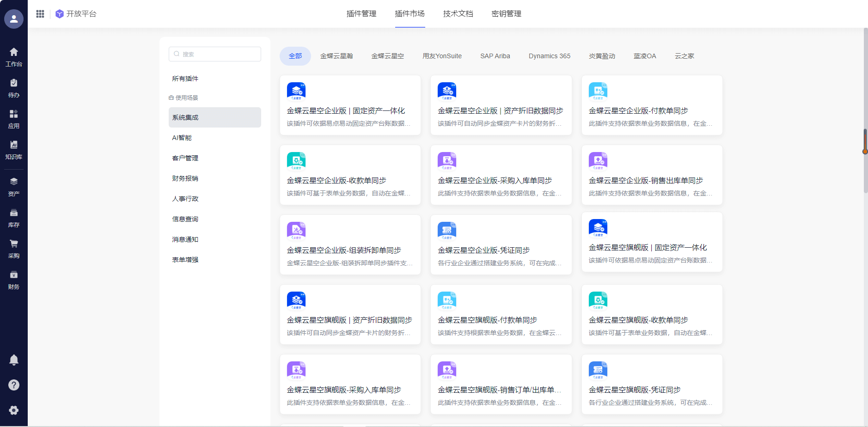Click the notification bell icon
The width and height of the screenshot is (868, 427).
14,360
